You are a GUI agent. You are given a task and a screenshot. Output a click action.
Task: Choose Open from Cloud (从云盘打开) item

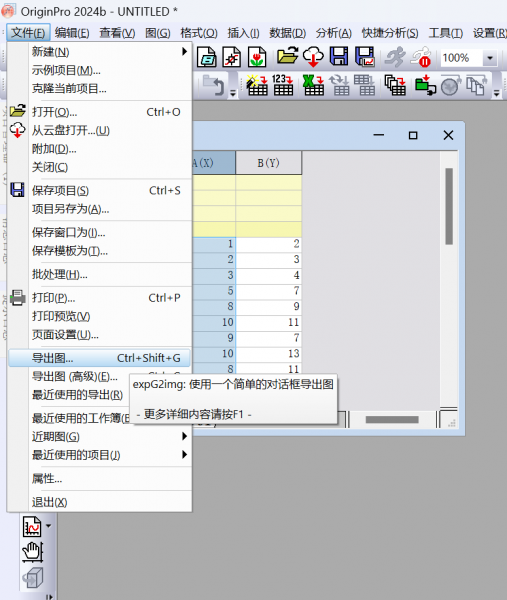tap(99, 130)
